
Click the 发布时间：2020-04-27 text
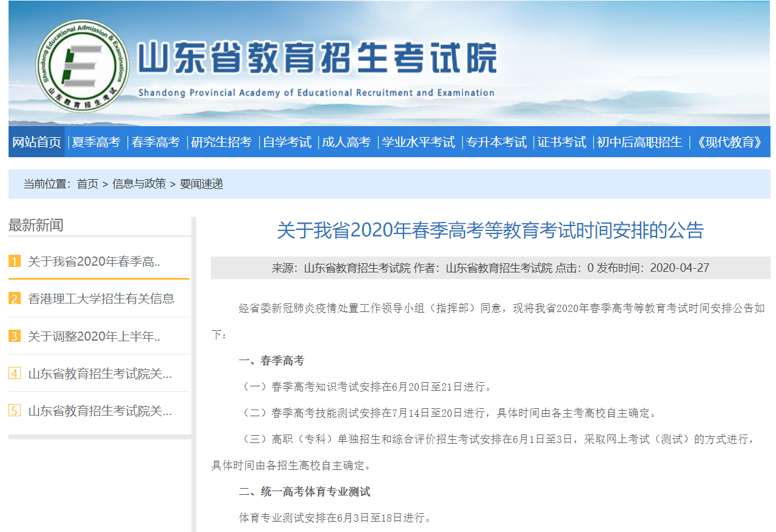pyautogui.click(x=653, y=268)
